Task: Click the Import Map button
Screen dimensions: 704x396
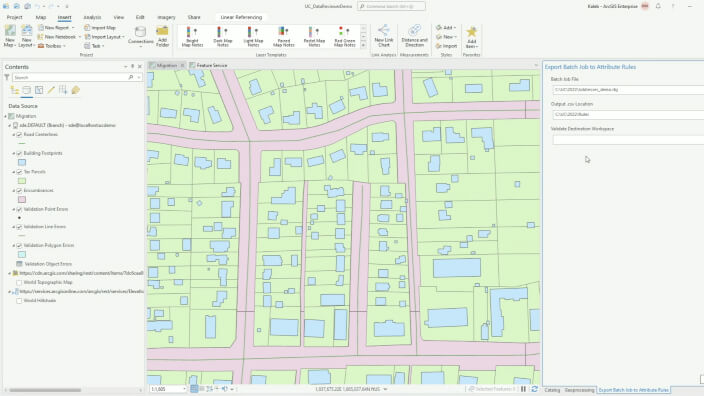Action: pos(100,28)
